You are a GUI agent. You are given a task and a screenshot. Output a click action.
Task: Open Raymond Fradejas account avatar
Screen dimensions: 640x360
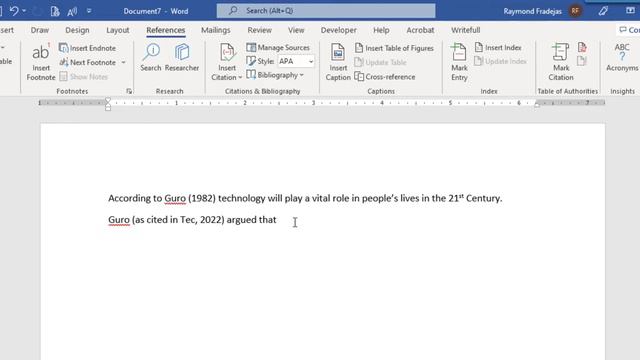point(576,11)
